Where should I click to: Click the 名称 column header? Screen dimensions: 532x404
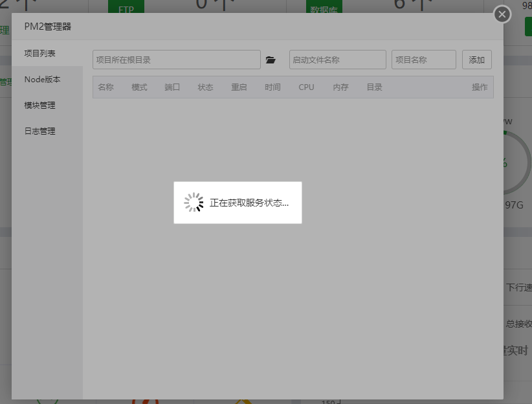tap(105, 87)
